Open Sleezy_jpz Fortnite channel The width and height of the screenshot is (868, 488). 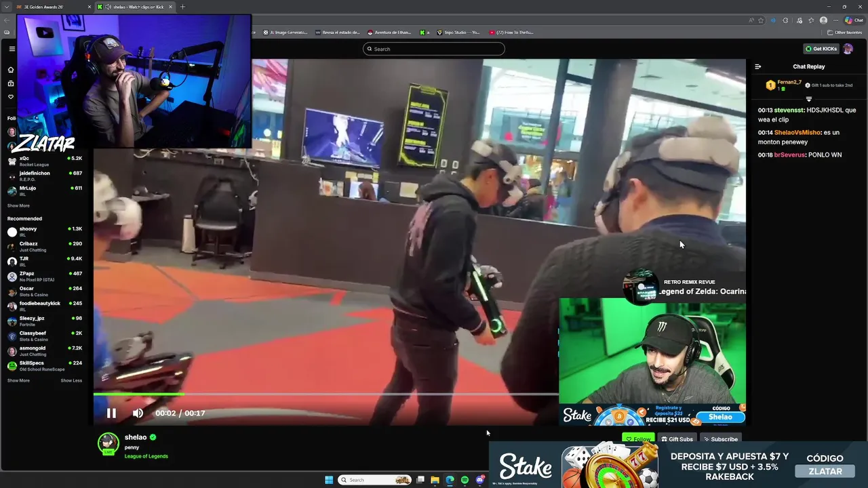tap(45, 321)
